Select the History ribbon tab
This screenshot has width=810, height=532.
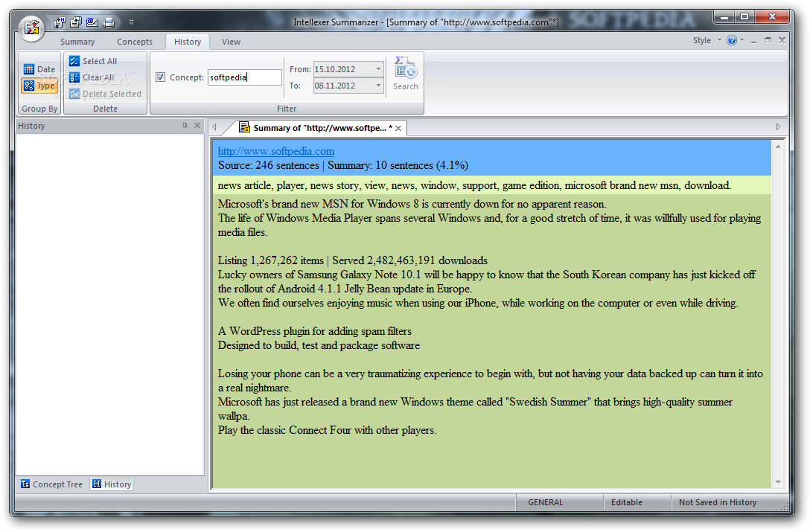pyautogui.click(x=188, y=42)
